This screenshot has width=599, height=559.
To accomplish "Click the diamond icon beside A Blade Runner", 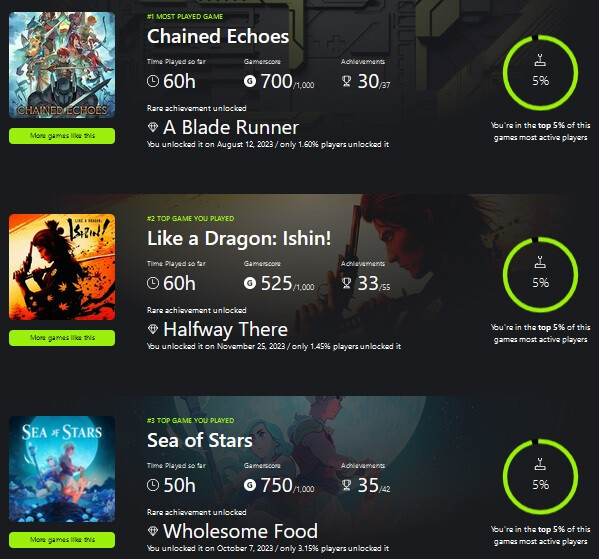I will pos(153,127).
